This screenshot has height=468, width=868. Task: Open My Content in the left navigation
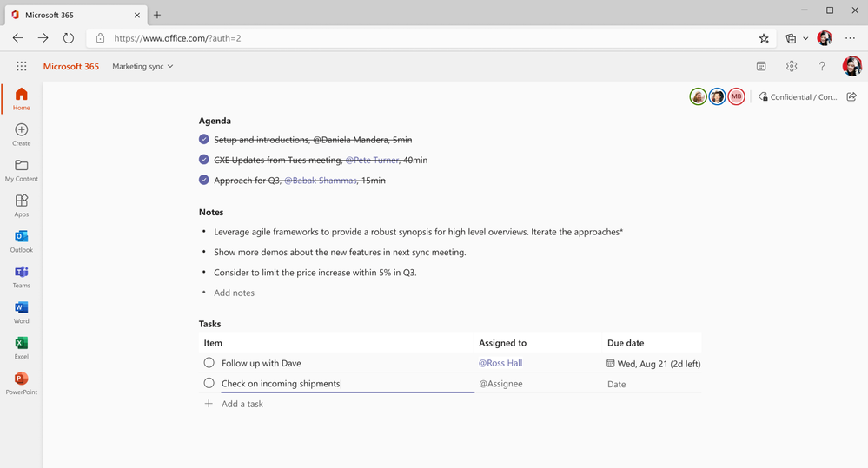[x=21, y=169]
